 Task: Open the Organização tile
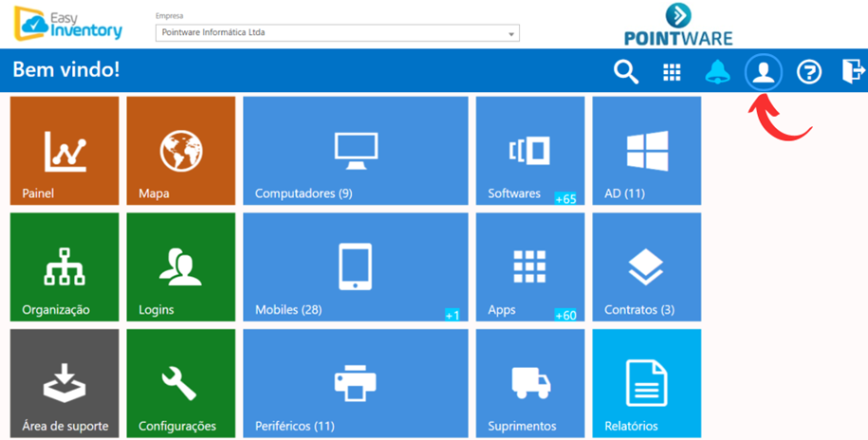65,267
